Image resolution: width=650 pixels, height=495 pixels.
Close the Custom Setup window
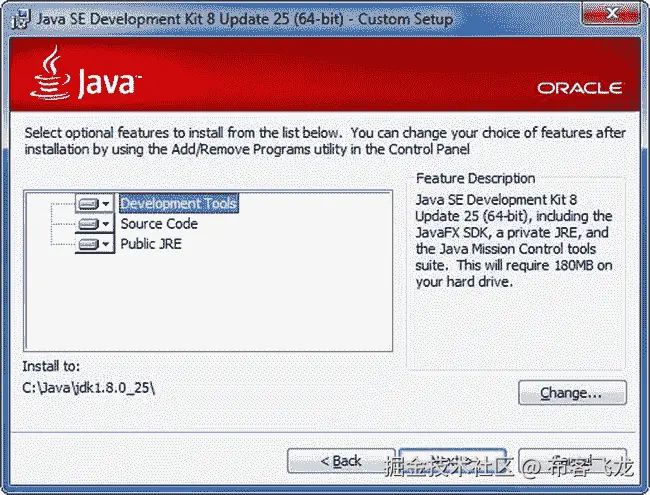point(611,14)
